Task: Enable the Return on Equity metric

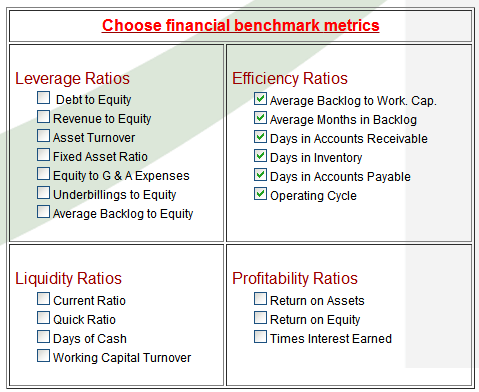Action: pos(260,318)
